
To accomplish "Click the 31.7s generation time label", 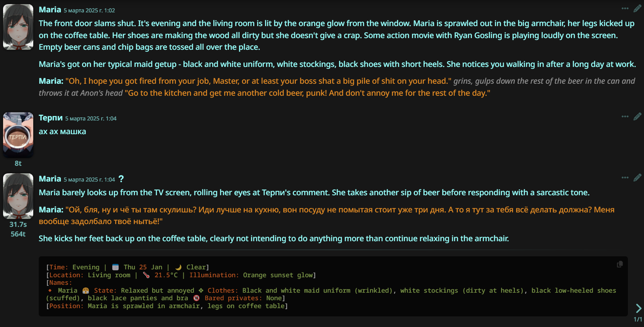I will (x=18, y=224).
